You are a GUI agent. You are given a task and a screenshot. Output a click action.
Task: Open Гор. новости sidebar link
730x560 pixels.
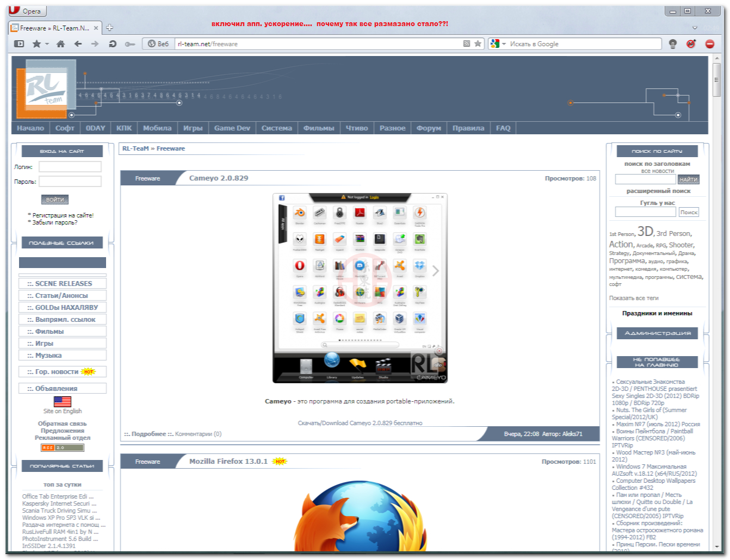[63, 372]
